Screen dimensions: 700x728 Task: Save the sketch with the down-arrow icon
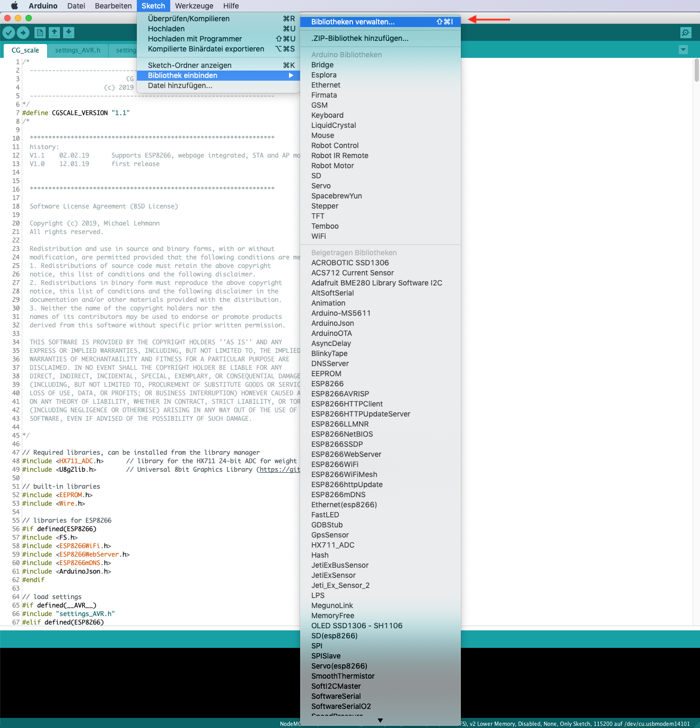pos(68,33)
